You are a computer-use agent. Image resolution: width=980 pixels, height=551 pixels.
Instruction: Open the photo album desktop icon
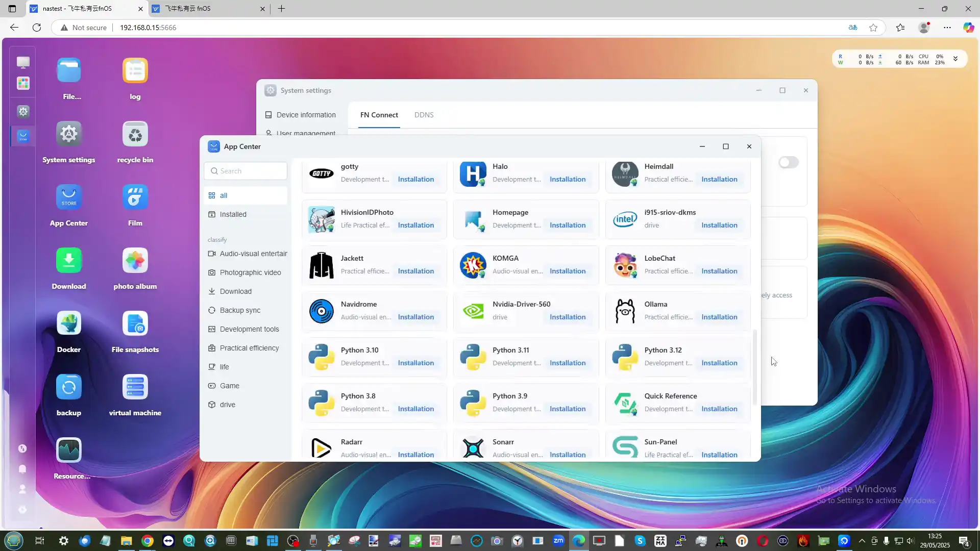click(135, 260)
